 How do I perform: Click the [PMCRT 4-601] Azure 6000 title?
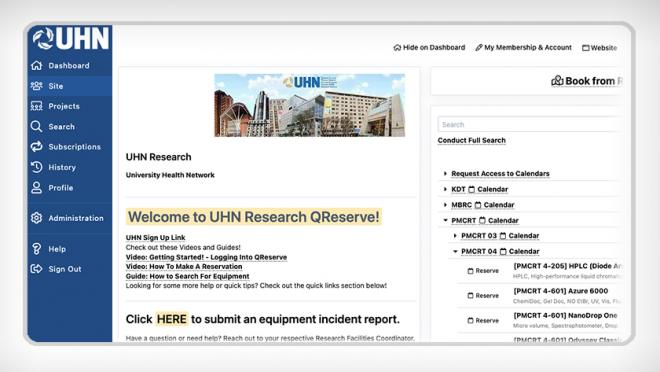pyautogui.click(x=561, y=291)
